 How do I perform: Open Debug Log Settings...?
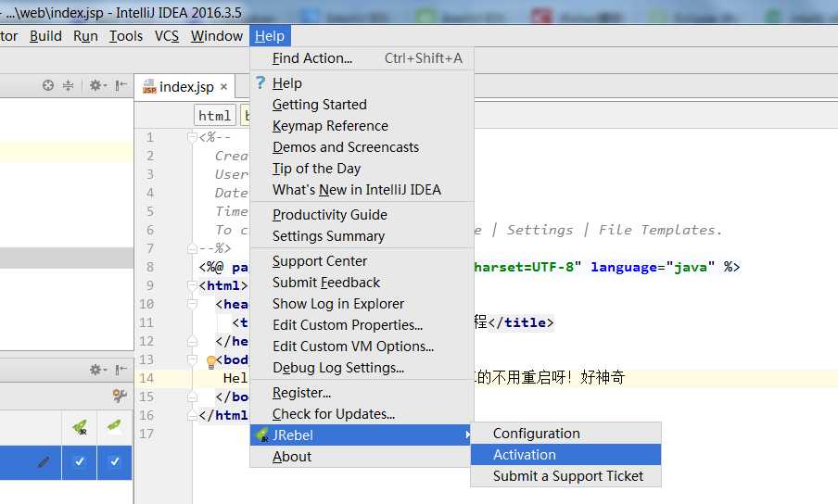[x=362, y=368]
